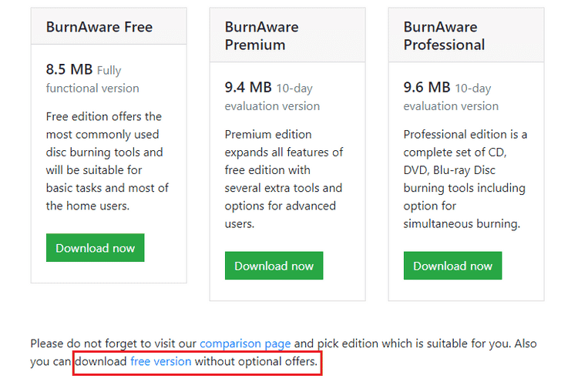Viewport: 578px width, 392px height.
Task: Click the BurnAware Professional card header
Action: tap(444, 35)
